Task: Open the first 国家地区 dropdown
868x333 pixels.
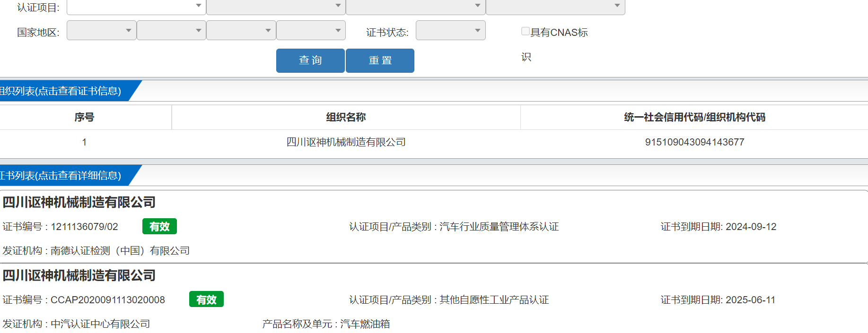Action: point(102,30)
